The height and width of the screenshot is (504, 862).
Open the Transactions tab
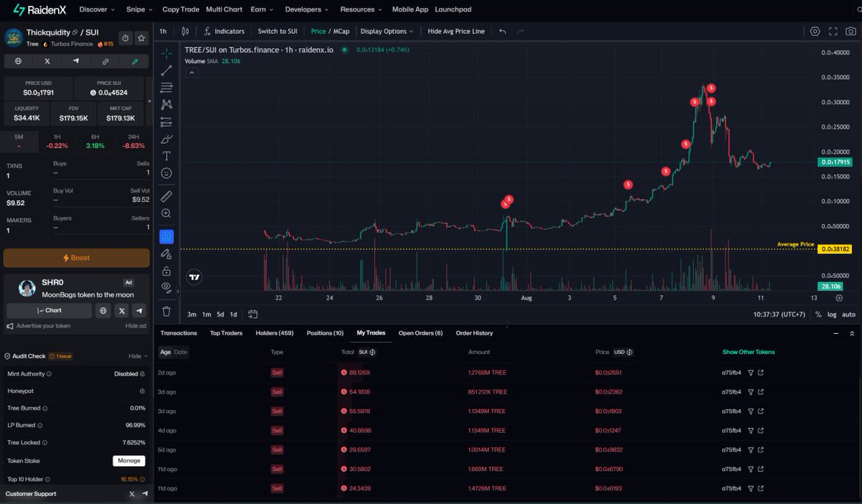click(x=179, y=333)
